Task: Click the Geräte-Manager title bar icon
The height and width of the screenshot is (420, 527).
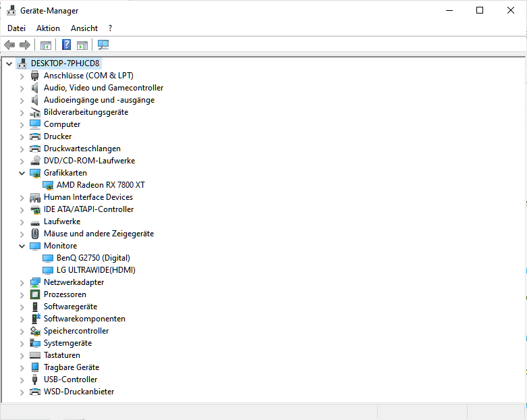Action: click(11, 10)
